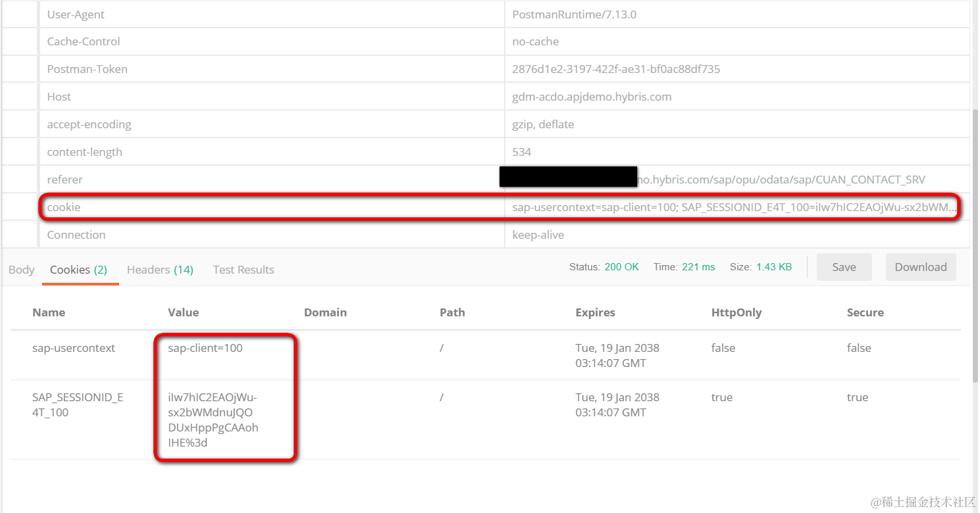Screen dimensions: 980x513
Task: Click the sap-usercontext cookie path slash
Action: [442, 348]
